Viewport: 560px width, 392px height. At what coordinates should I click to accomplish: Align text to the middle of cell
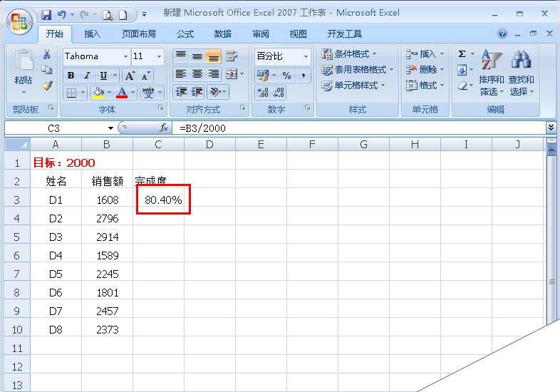coord(197,56)
